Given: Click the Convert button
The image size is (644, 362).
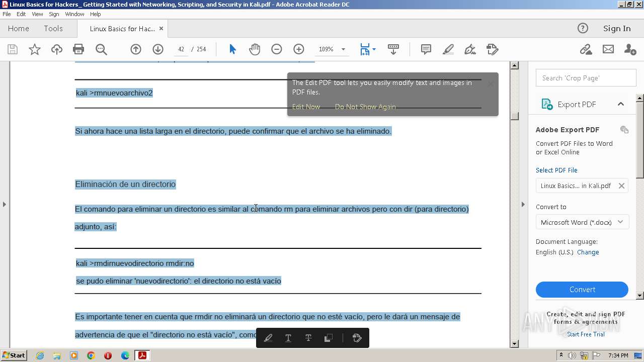Looking at the screenshot, I should point(582,290).
